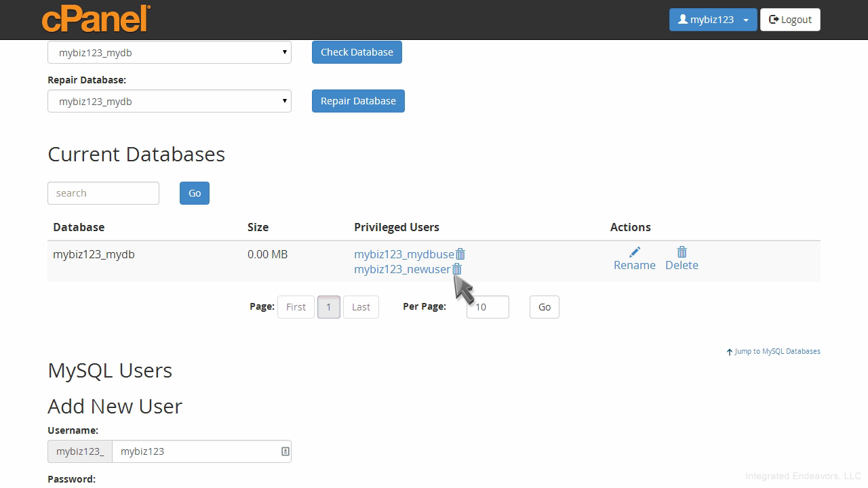Click the Rename pencil icon
The image size is (868, 488).
(x=635, y=252)
